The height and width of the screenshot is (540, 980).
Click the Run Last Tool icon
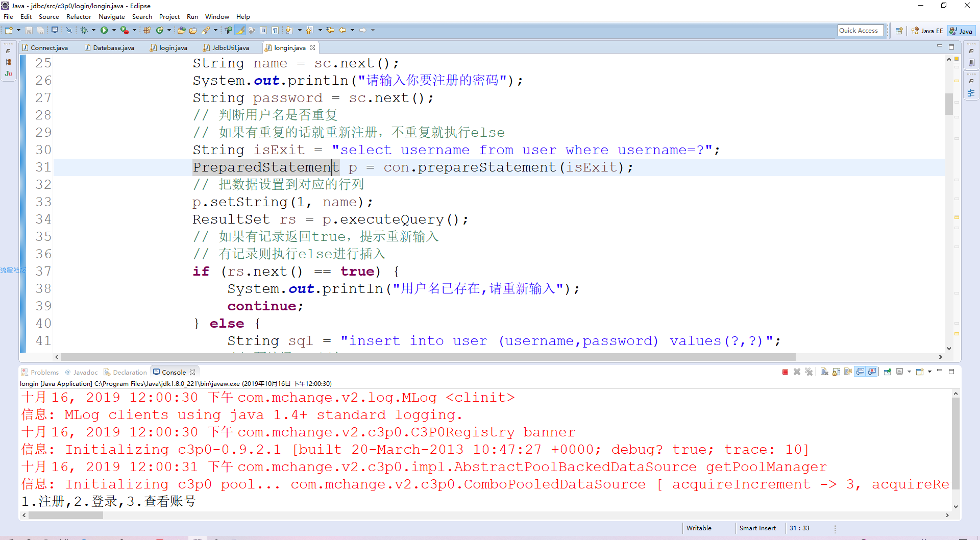tap(124, 31)
